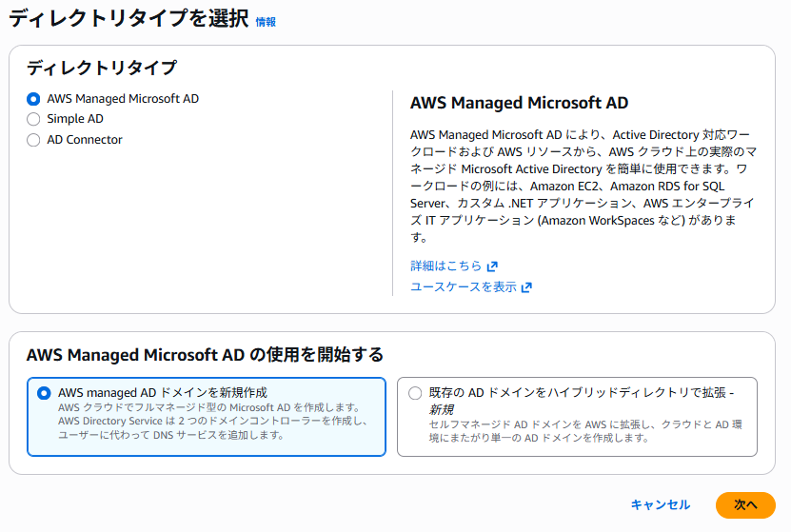This screenshot has width=791, height=532.
Task: Click the Simple AD label text
Action: (75, 119)
